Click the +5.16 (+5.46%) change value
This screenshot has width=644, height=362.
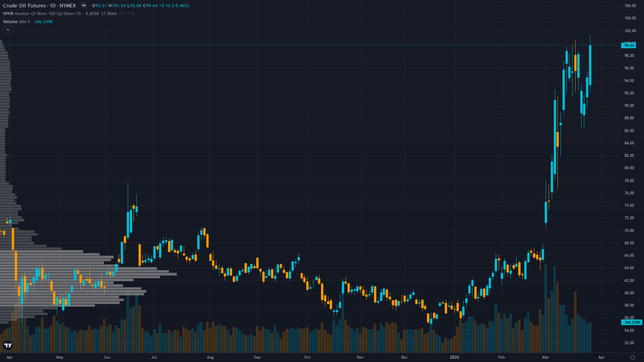click(174, 6)
